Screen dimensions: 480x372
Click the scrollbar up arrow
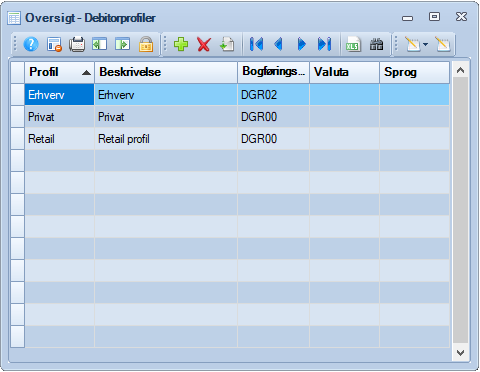(x=461, y=70)
